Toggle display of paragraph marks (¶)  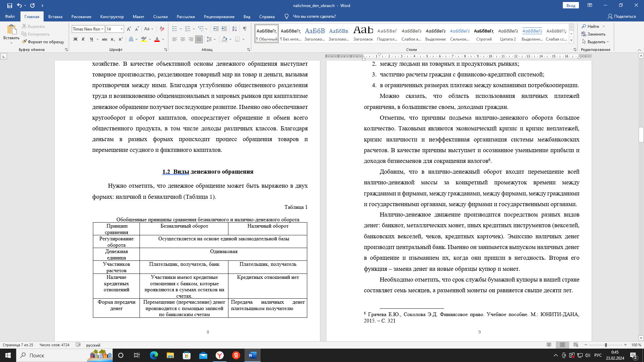(245, 29)
